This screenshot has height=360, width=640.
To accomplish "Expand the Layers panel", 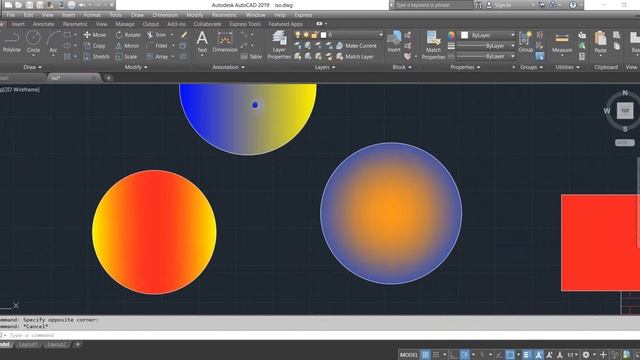I will click(x=325, y=67).
